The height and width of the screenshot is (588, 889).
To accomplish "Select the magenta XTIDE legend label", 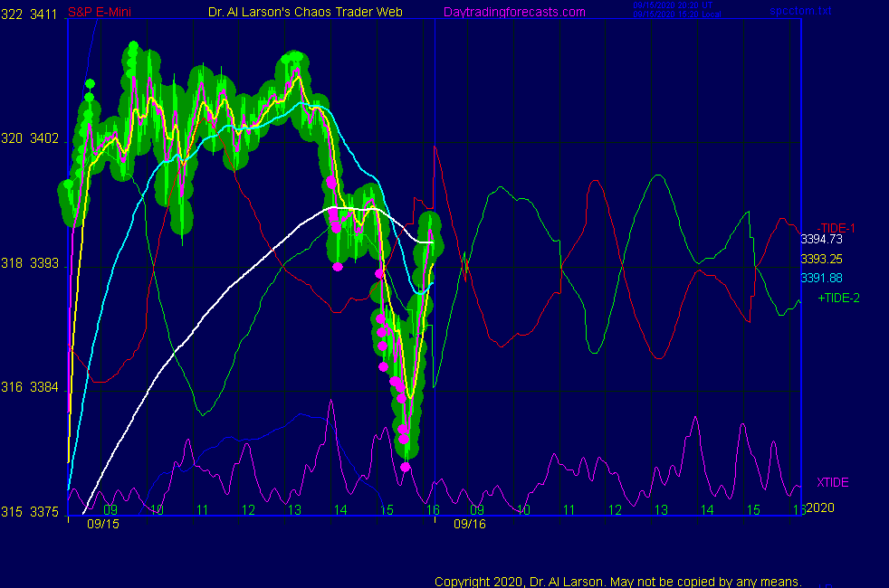I will (832, 482).
